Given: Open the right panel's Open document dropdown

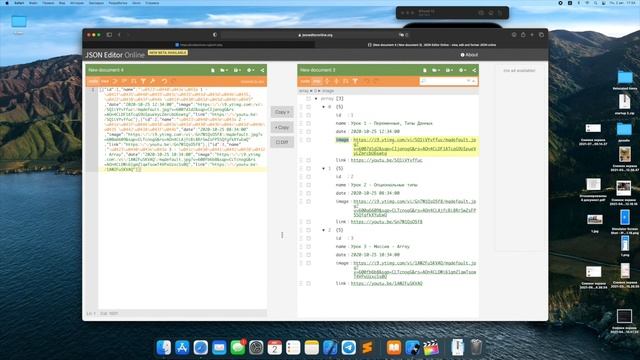Looking at the screenshot, I should 436,70.
